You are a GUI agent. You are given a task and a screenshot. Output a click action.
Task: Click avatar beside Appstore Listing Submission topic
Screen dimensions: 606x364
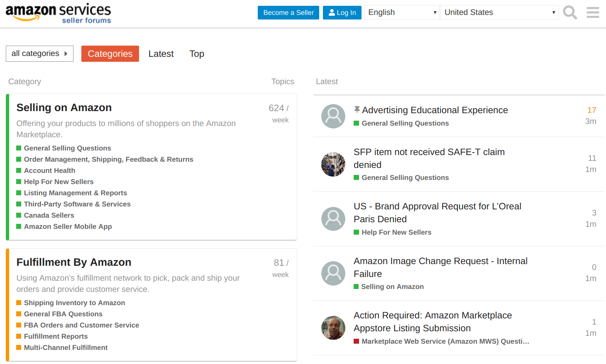coord(333,328)
